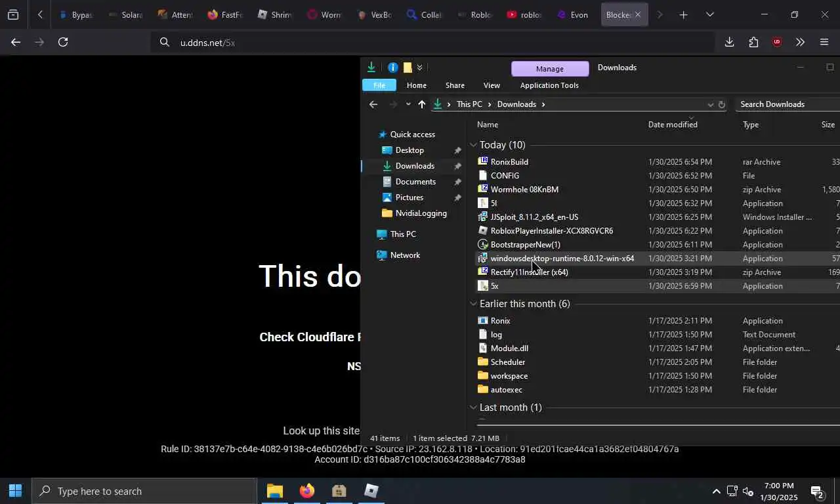Viewport: 840px width, 504px height.
Task: Close the Blocked browser tab
Action: point(637,14)
